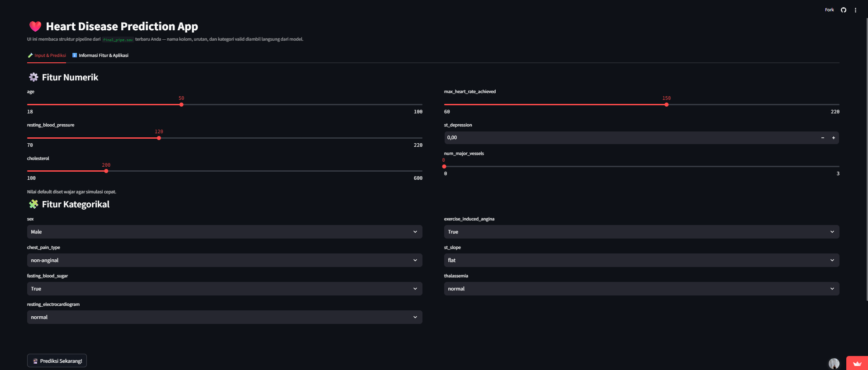
Task: Open the sex dropdown
Action: [224, 232]
